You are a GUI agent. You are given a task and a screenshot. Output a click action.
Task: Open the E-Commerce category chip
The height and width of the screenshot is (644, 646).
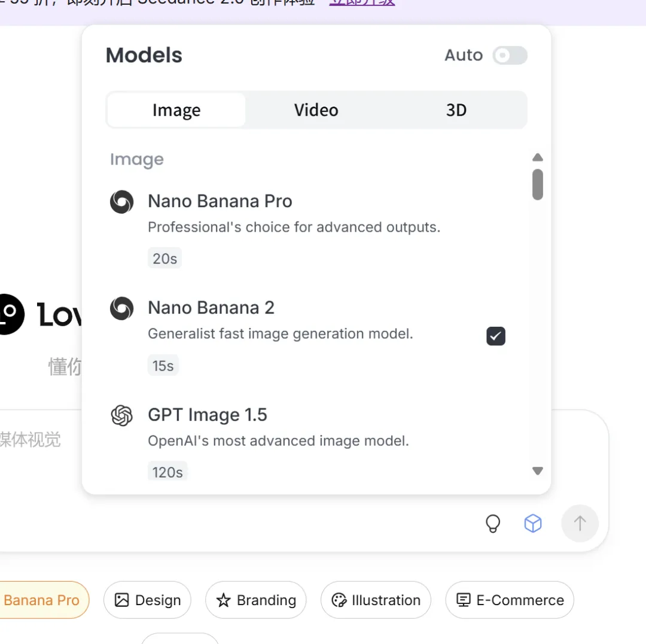[x=510, y=600]
